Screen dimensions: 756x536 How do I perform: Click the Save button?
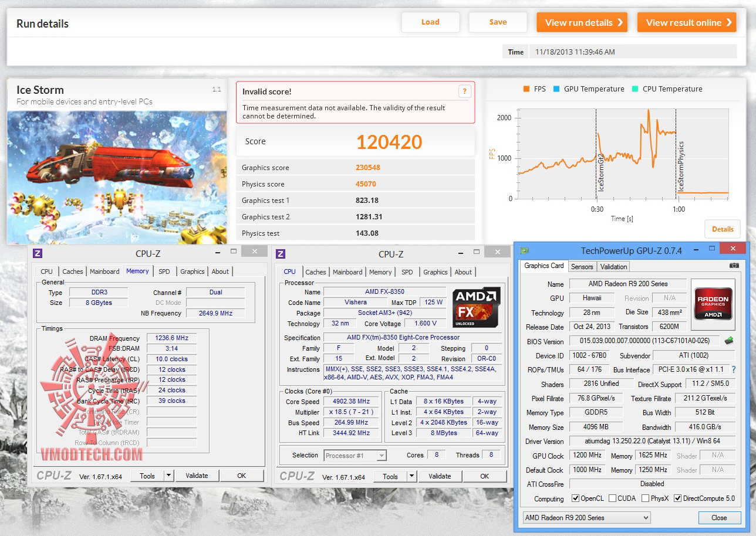[498, 22]
